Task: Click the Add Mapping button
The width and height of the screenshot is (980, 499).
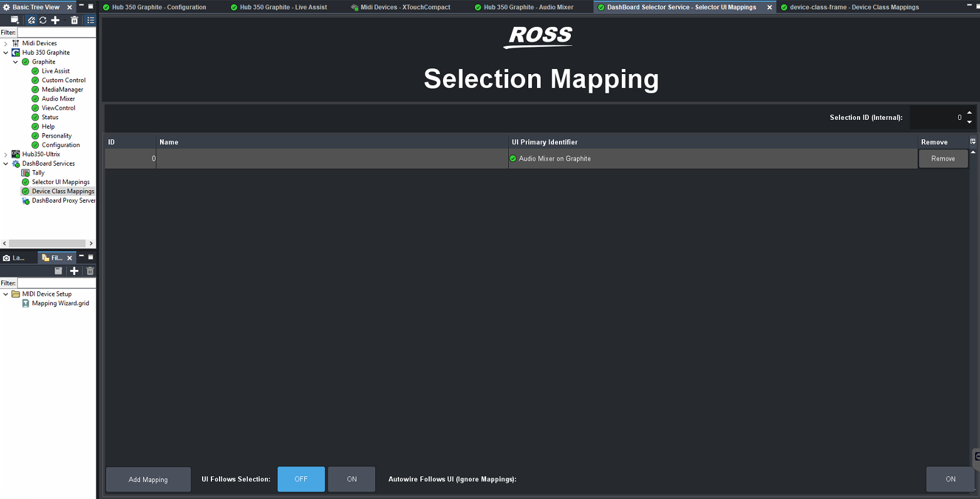Action: pos(148,480)
